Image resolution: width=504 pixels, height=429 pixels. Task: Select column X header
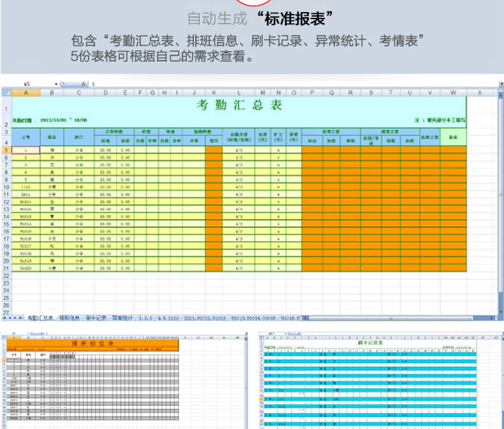(x=480, y=93)
